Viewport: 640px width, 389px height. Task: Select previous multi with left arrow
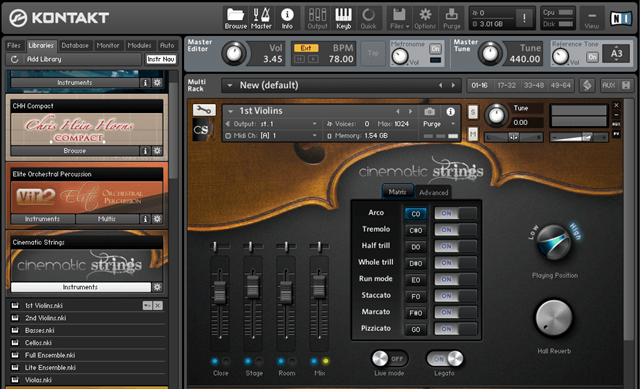click(x=440, y=85)
